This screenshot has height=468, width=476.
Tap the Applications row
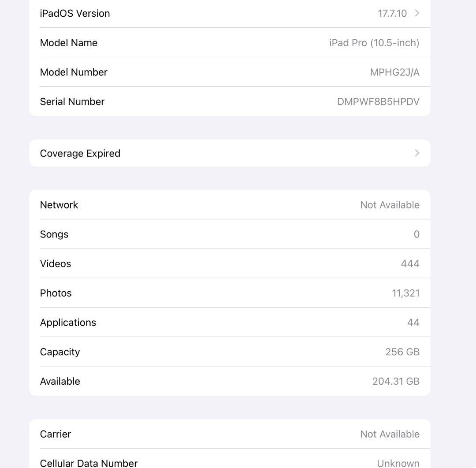[x=229, y=322]
